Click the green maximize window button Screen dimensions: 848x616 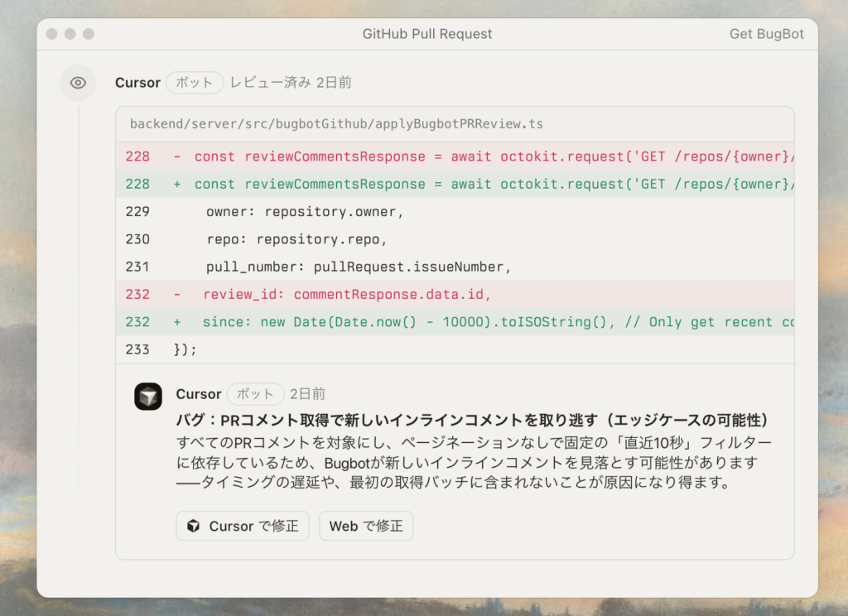tap(89, 34)
